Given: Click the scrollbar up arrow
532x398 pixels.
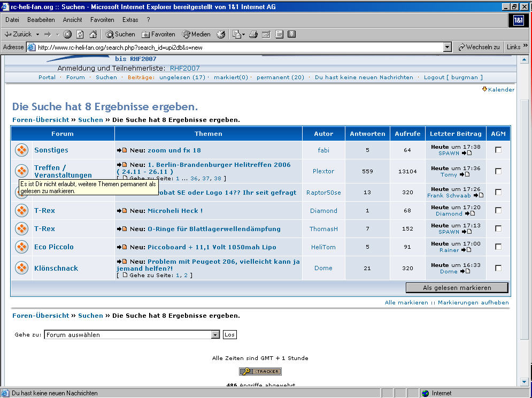Looking at the screenshot, I should tap(524, 59).
